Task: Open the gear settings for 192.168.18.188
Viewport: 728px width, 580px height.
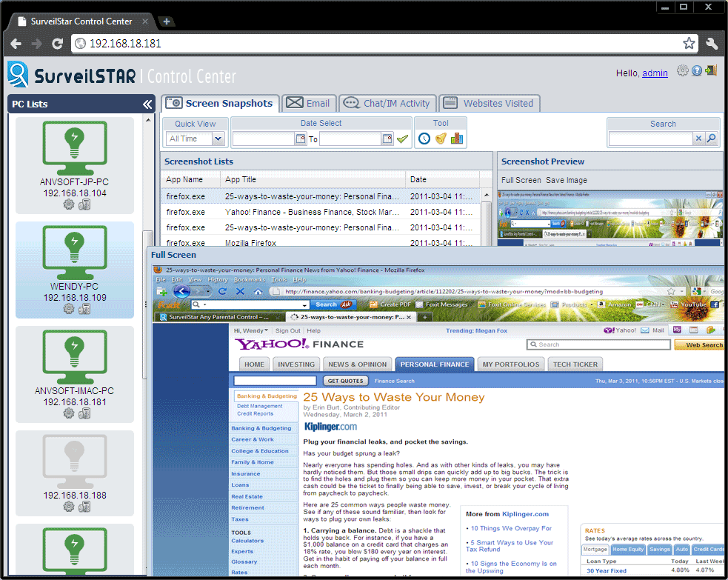Action: 69,507
